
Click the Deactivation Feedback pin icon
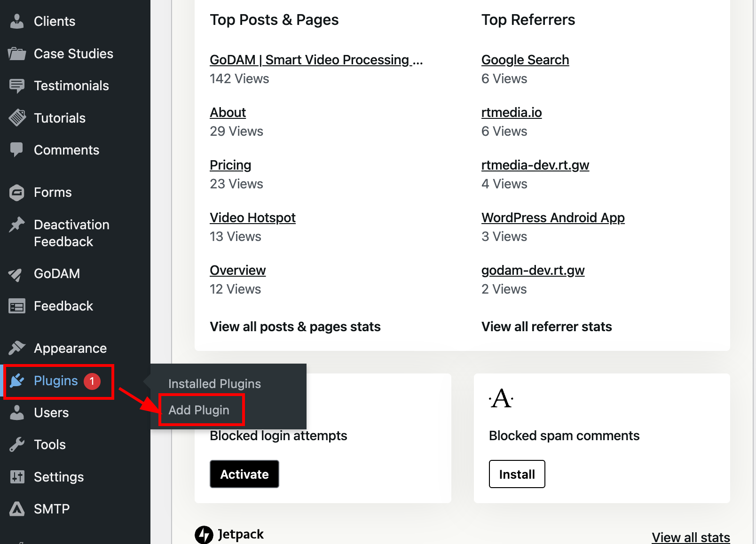tap(17, 225)
